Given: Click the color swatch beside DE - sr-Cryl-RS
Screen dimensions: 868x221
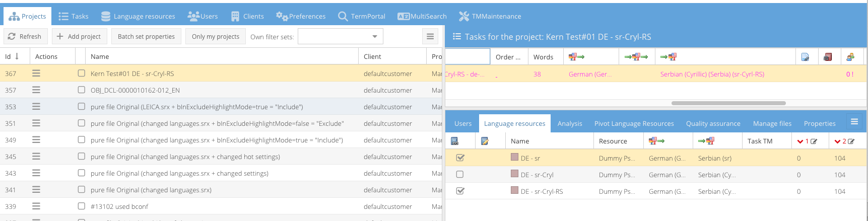Looking at the screenshot, I should (x=514, y=190).
